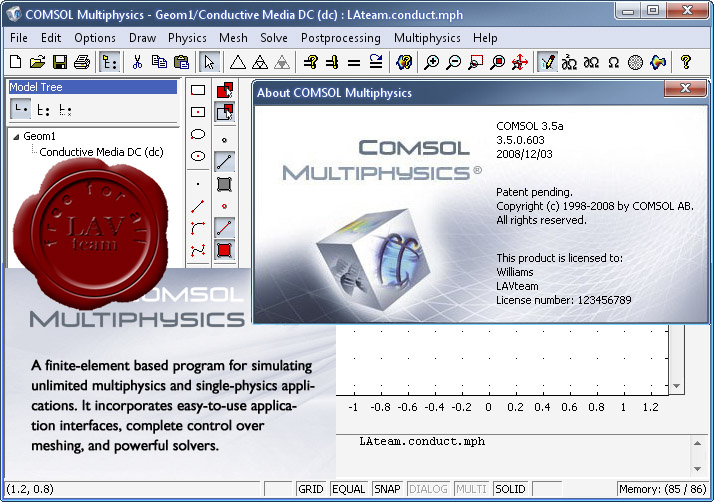Initialize mesh with the single triangle icon
The image size is (714, 502).
(237, 62)
